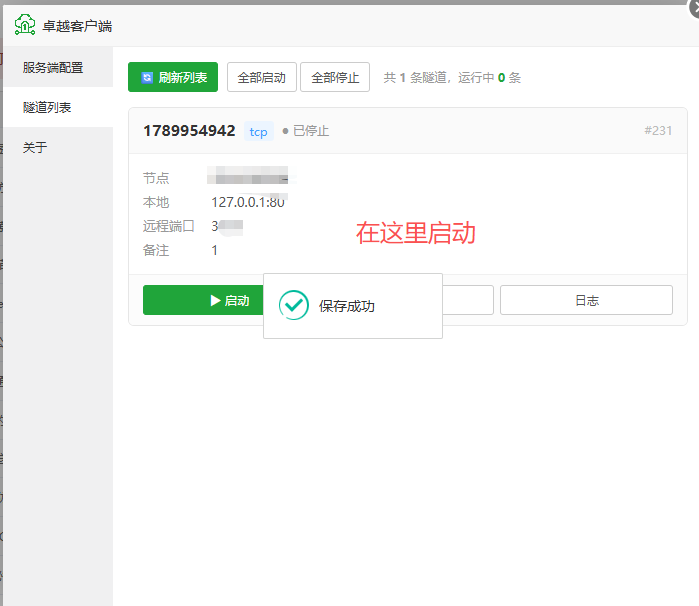Click the 备注 field label
Image resolution: width=699 pixels, height=606 pixels.
(156, 250)
